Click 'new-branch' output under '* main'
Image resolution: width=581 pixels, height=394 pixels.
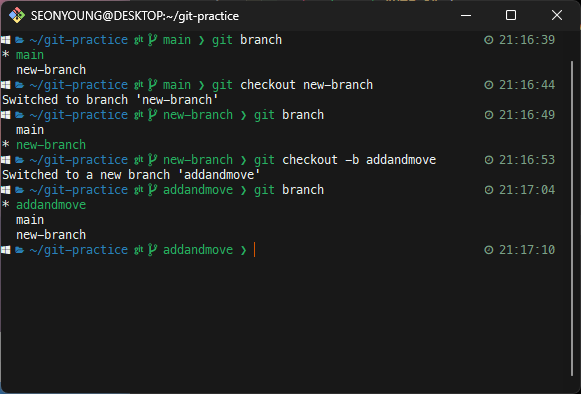pos(51,70)
